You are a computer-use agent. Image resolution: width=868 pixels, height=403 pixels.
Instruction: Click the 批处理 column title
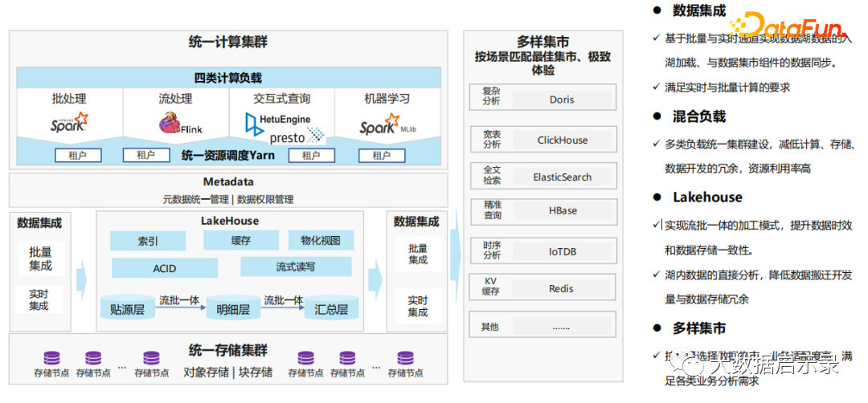[x=69, y=99]
